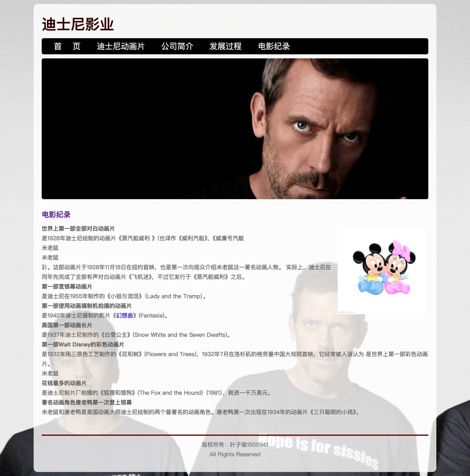This screenshot has height=476, width=470.
Task: Click the All Rights Reserved footer text
Action: pyautogui.click(x=235, y=454)
